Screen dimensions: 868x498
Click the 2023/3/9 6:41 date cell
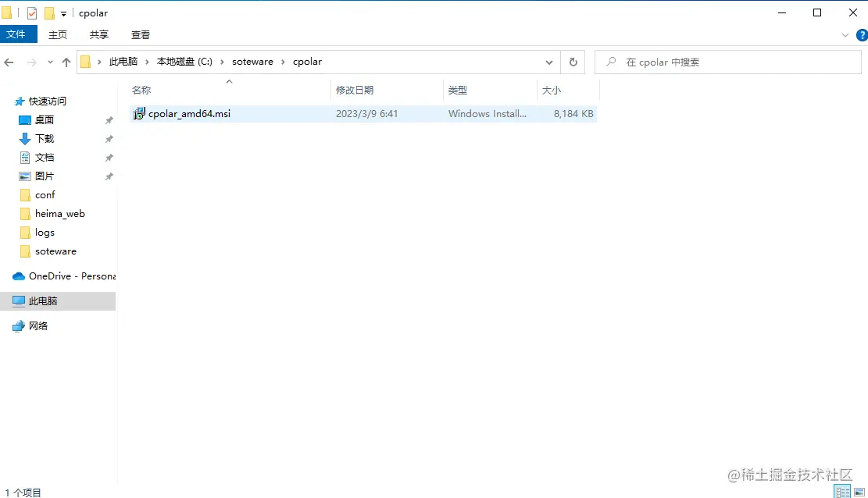coord(366,113)
